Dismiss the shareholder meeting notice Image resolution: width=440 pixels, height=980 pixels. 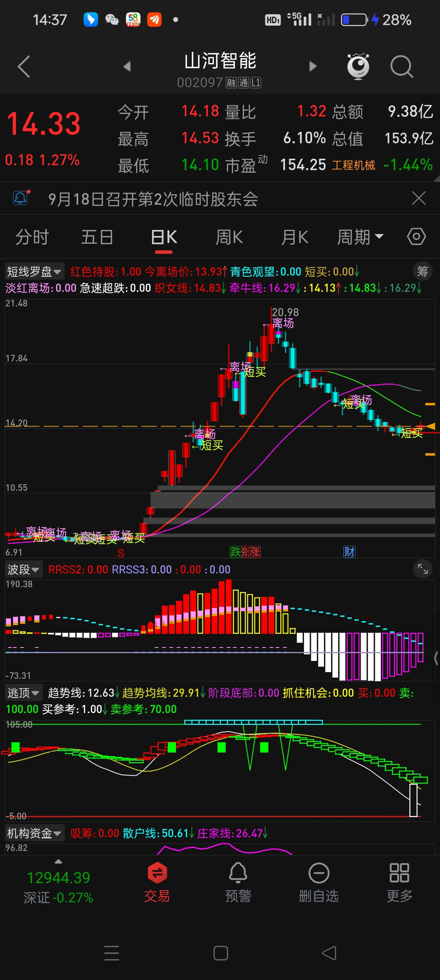coord(418,198)
